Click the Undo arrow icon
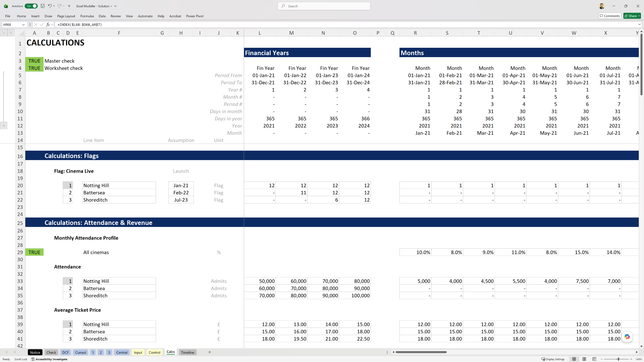The height and width of the screenshot is (362, 644). point(50,6)
